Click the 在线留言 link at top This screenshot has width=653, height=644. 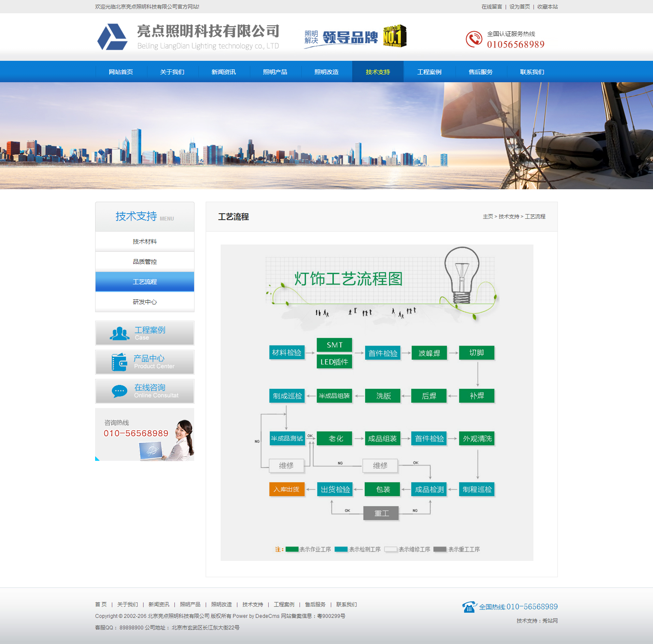click(491, 7)
